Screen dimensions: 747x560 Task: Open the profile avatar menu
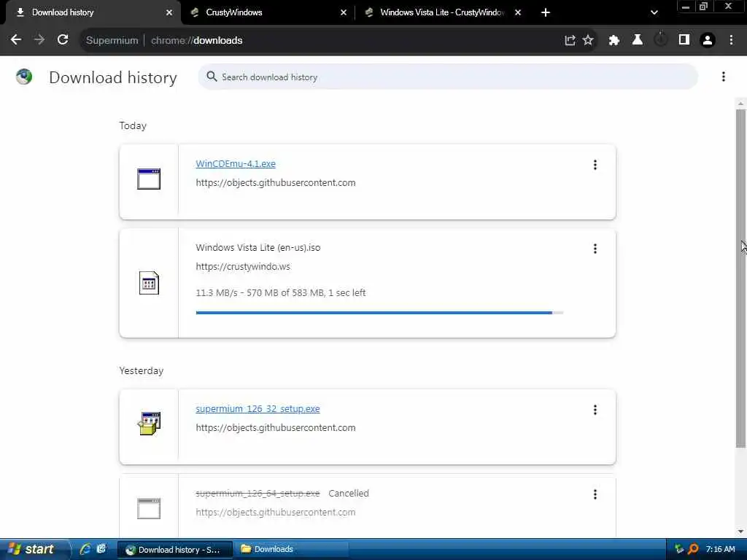[708, 41]
